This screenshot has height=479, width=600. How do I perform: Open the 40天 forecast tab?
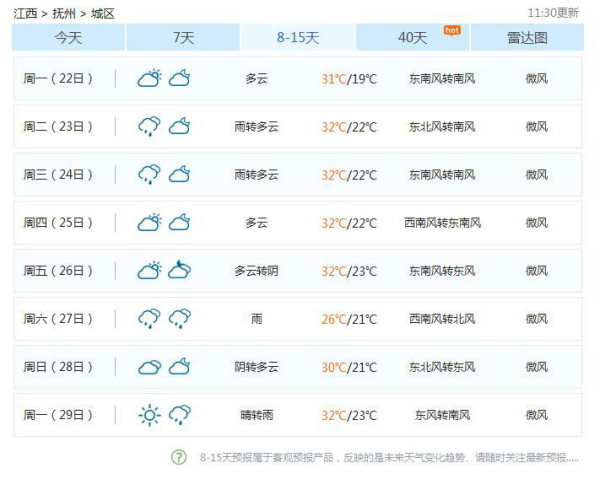(x=412, y=37)
